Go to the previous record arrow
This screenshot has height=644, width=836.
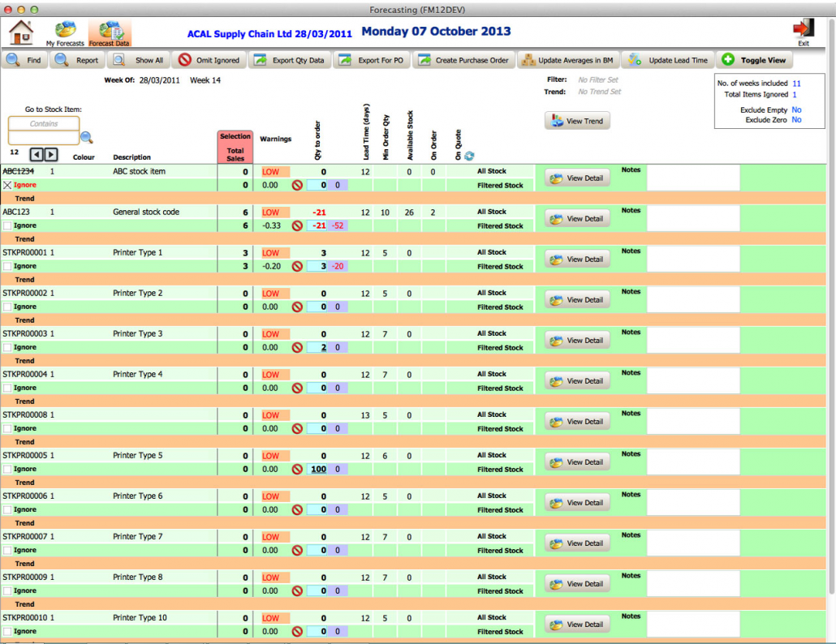37,154
